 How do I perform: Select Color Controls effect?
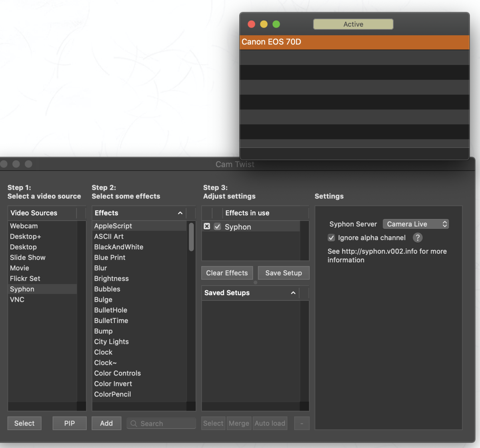[x=139, y=373]
